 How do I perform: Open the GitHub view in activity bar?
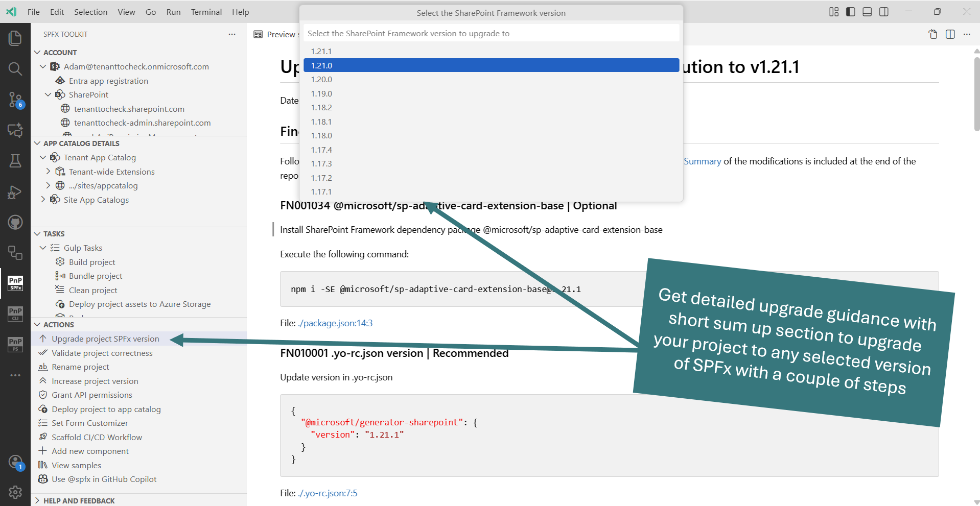[x=15, y=222]
